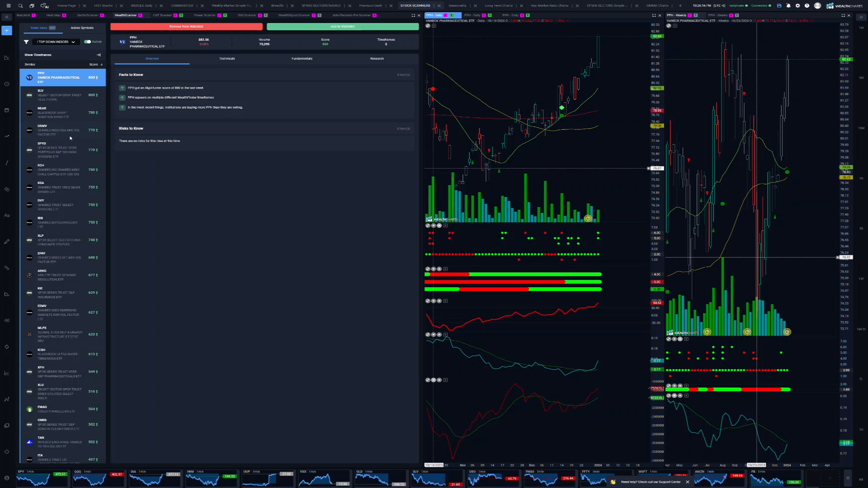Open clock icon in left sidebar
This screenshot has height=488, width=868.
7,84
